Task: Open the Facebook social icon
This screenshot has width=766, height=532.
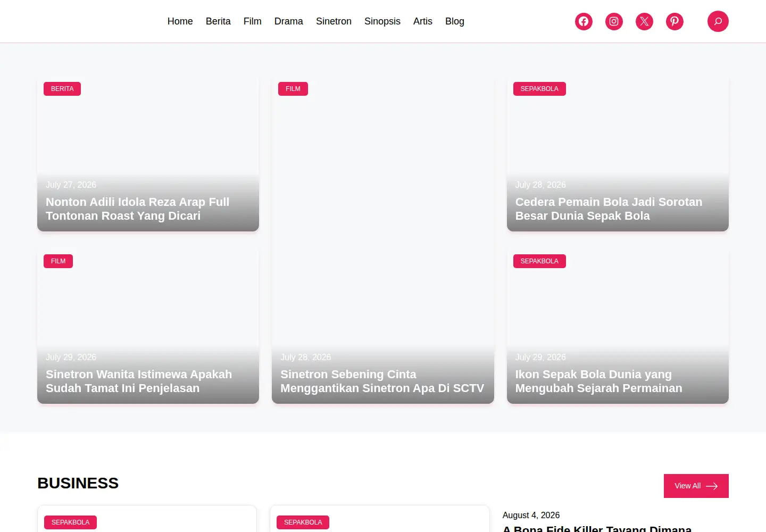Action: pos(584,21)
